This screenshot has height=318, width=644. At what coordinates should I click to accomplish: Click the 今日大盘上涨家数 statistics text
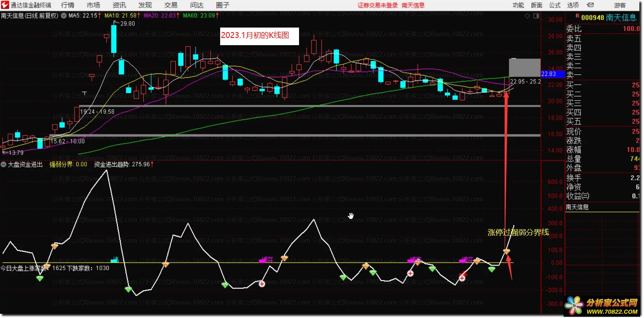click(55, 268)
